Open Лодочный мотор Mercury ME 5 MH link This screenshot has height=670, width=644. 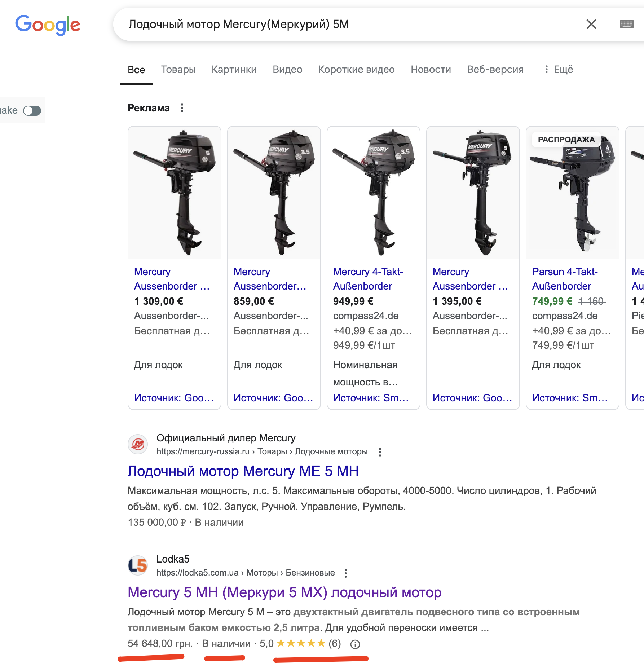(243, 471)
